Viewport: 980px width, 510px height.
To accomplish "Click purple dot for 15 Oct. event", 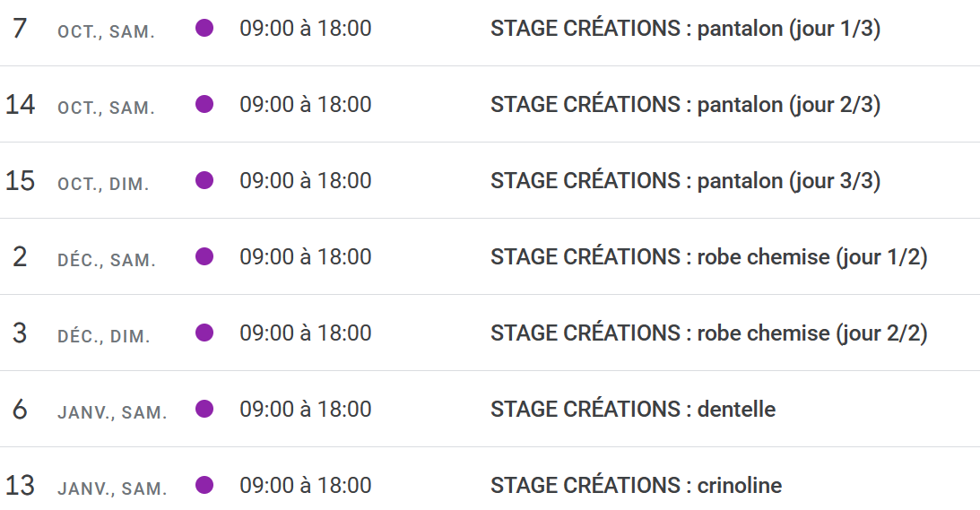I will coord(204,181).
